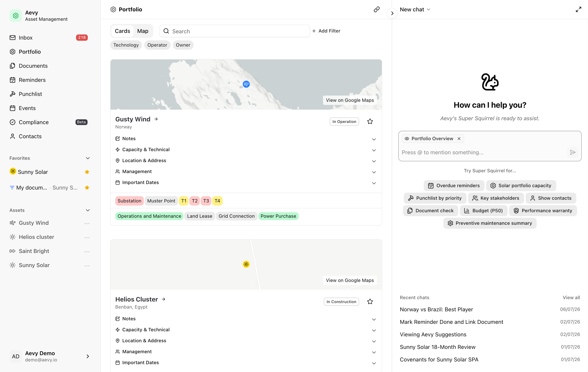This screenshot has width=588, height=372.
Task: Select the red Substation tag
Action: coord(129,201)
